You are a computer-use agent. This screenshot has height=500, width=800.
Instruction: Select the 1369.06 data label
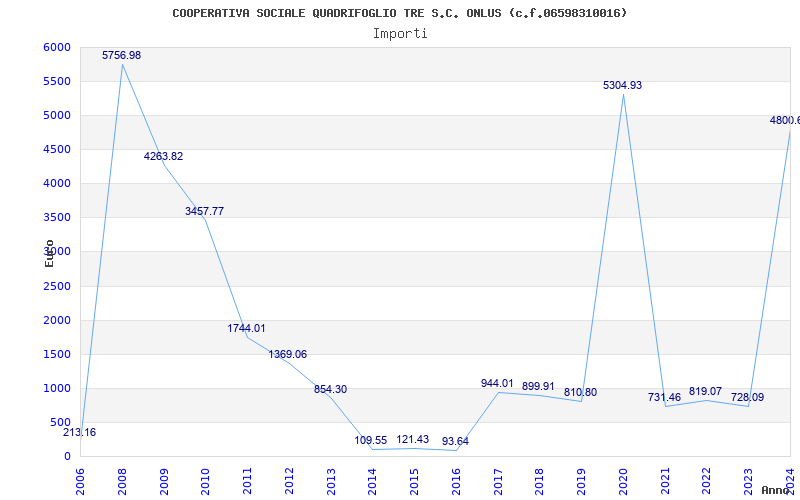click(x=288, y=354)
